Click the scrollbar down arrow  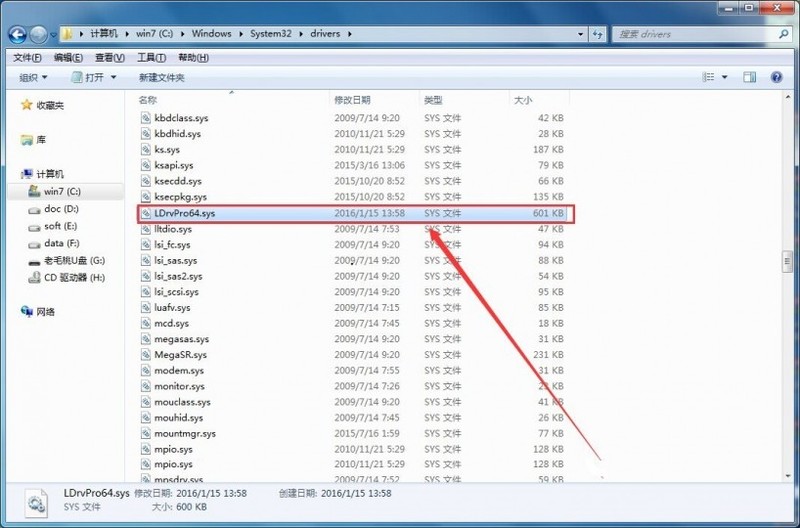[x=787, y=476]
